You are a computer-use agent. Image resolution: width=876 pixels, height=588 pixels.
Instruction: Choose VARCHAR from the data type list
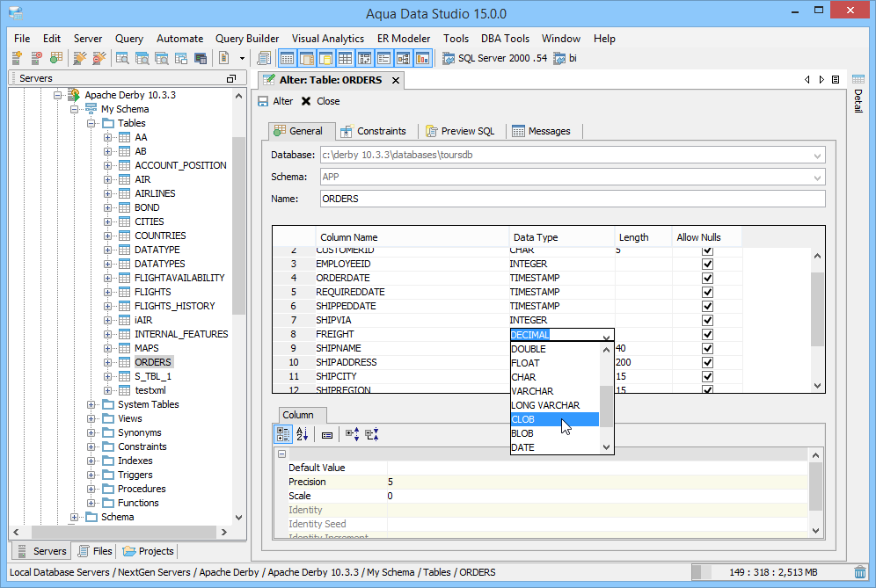click(555, 391)
